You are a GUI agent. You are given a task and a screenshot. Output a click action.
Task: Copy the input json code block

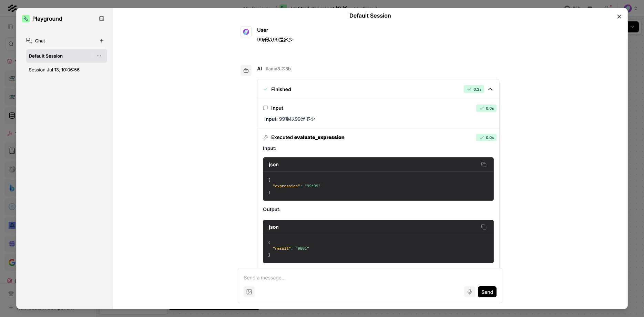point(484,165)
